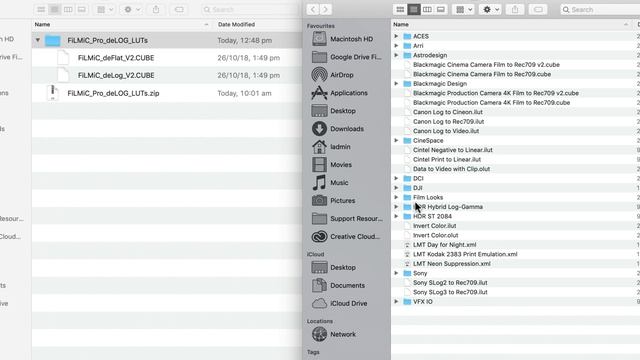Viewport: 640px width, 360px height.
Task: Open Support Resources folder in sidebar
Action: tap(346, 219)
